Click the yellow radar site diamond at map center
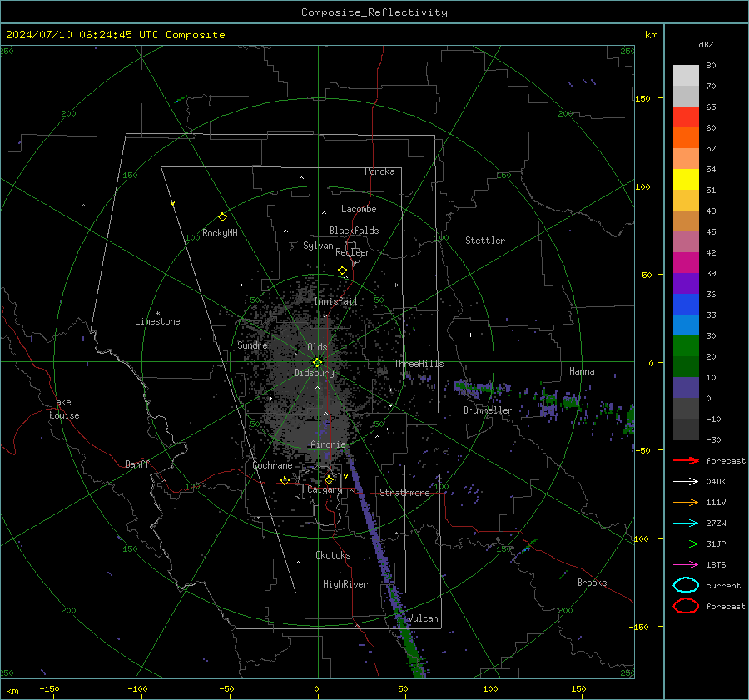 (x=317, y=363)
